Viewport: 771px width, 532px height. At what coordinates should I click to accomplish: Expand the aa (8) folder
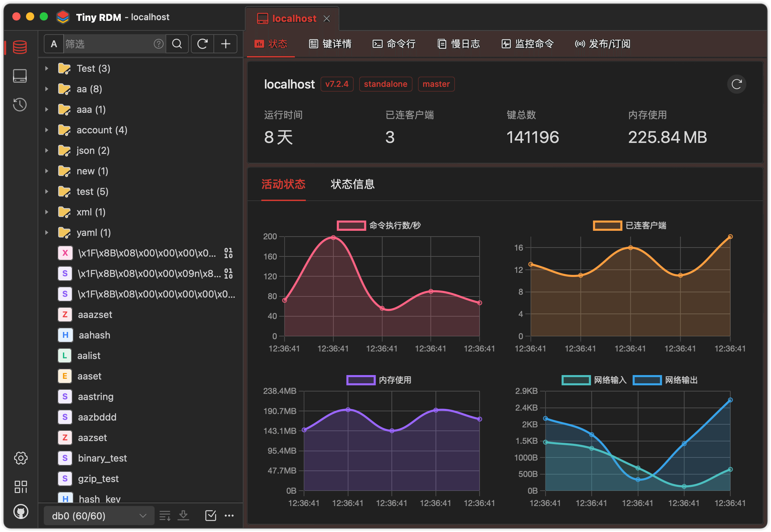click(47, 89)
